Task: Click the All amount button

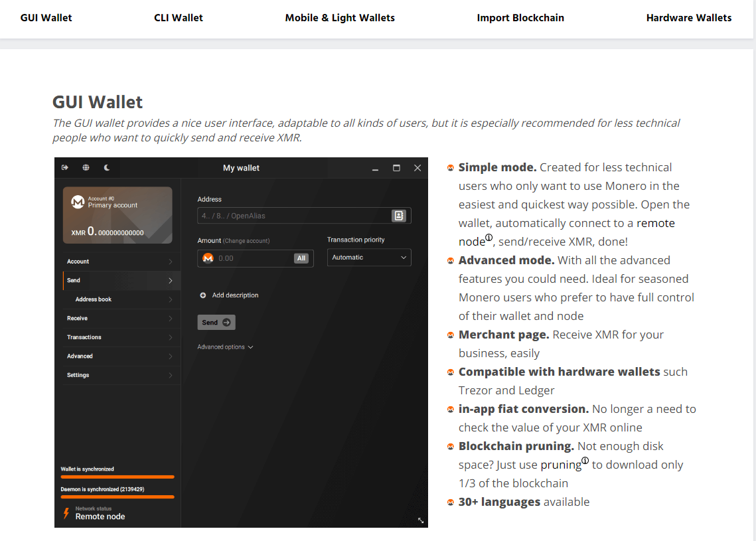Action: [x=301, y=258]
